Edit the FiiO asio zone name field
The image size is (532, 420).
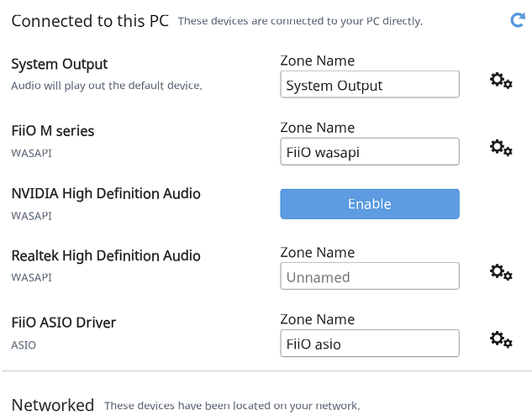(370, 343)
